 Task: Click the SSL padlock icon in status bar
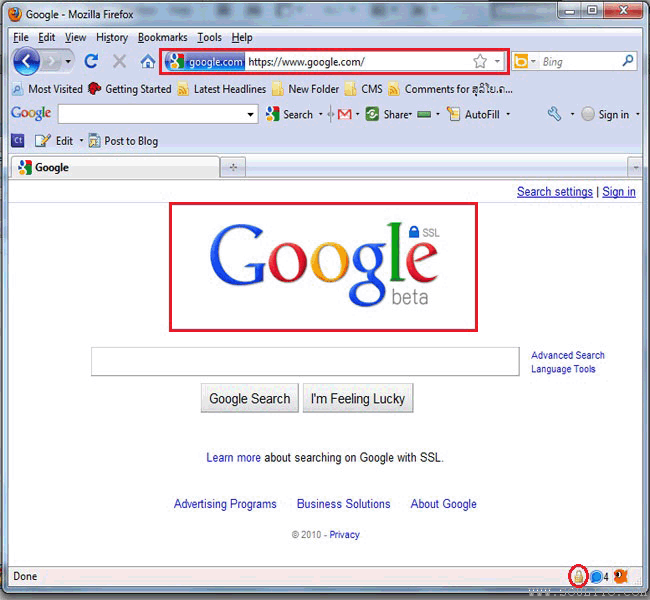pos(578,576)
